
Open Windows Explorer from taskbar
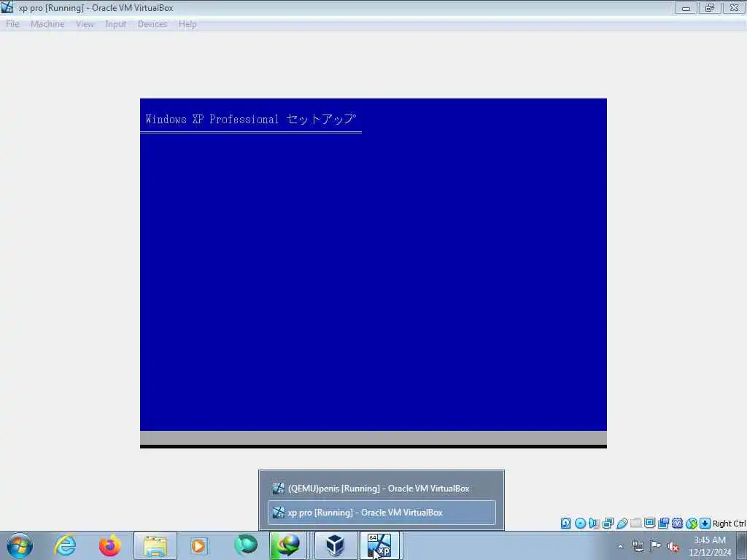(155, 545)
